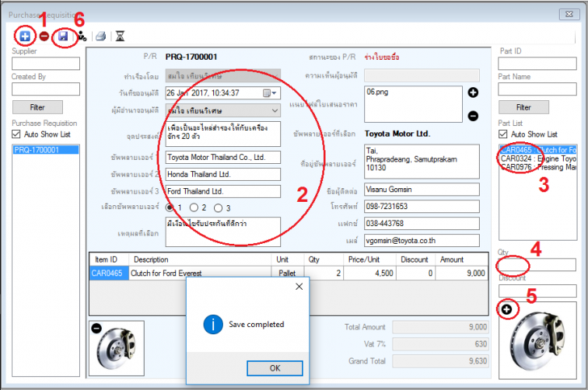Expand the approver name combo box
Image resolution: width=588 pixels, height=390 pixels.
[x=275, y=111]
